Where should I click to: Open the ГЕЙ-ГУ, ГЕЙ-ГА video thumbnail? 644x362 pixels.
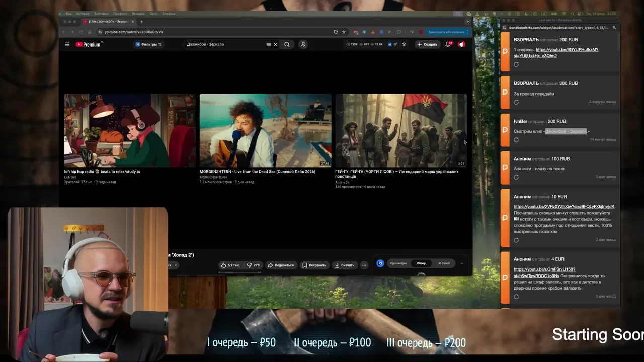click(x=401, y=130)
